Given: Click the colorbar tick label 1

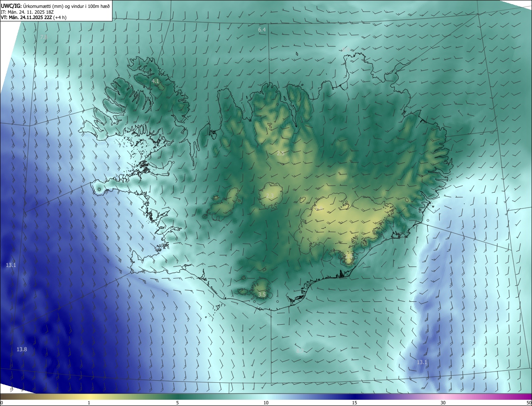Looking at the screenshot, I should (89, 403).
